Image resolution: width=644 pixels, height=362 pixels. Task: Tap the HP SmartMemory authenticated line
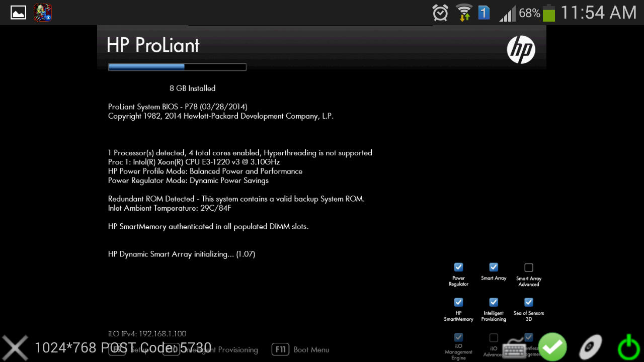click(208, 227)
